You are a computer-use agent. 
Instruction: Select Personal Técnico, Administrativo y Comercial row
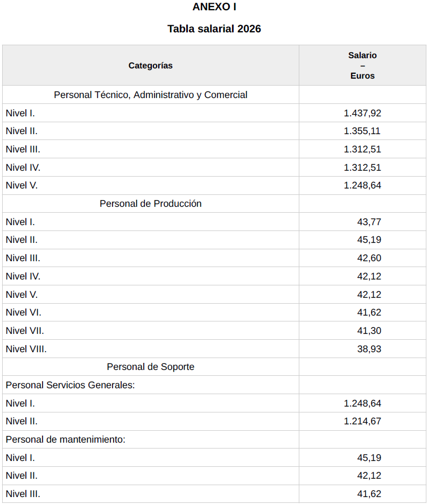[x=150, y=95]
